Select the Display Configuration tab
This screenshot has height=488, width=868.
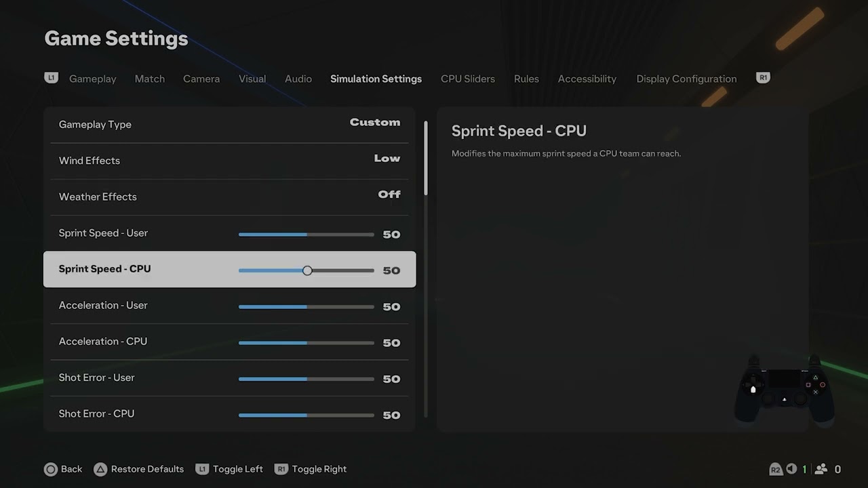point(686,79)
